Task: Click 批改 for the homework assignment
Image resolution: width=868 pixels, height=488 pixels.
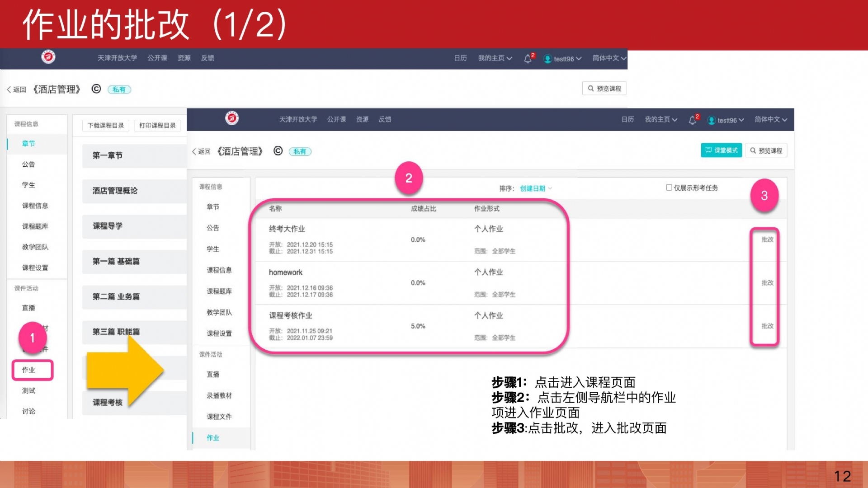Action: (x=767, y=283)
